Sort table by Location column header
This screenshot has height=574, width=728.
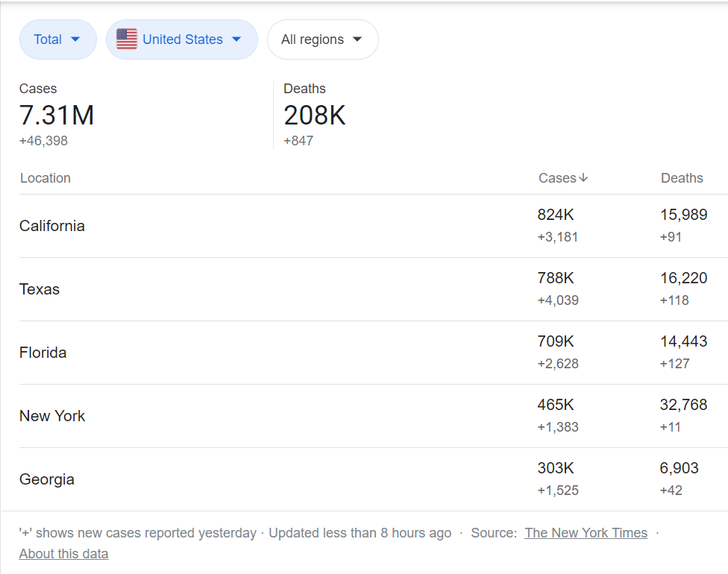tap(45, 178)
